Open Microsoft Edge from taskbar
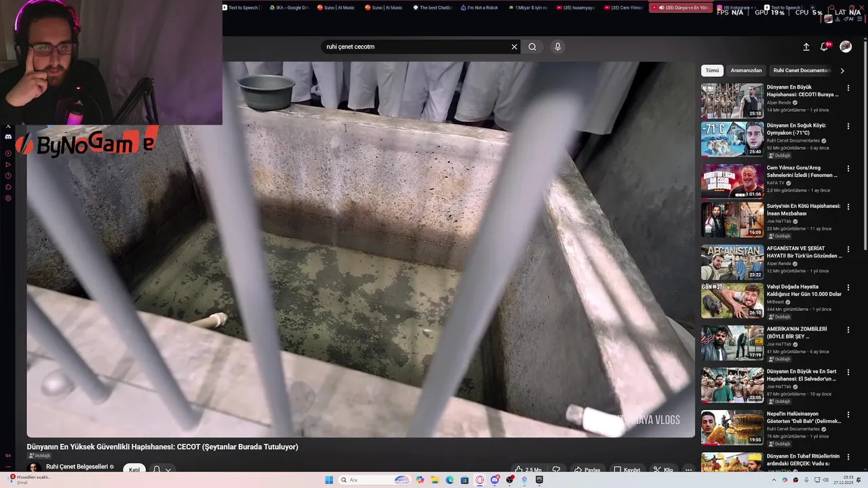The width and height of the screenshot is (868, 488). (450, 480)
